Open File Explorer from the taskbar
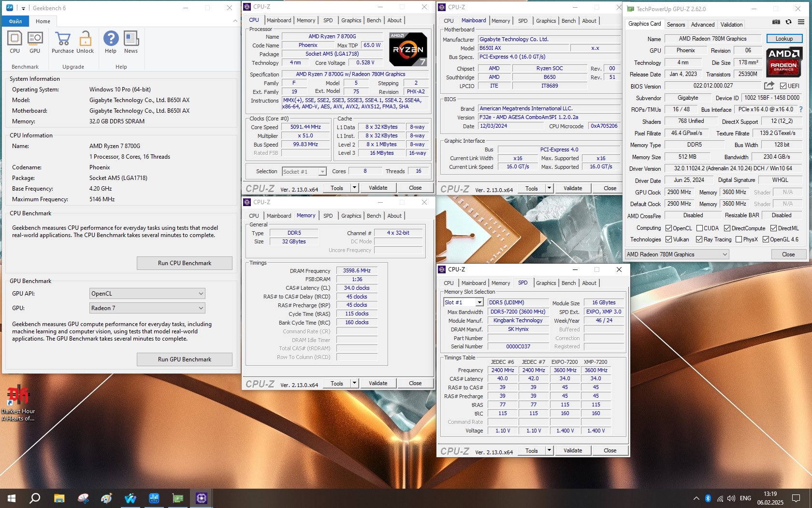Screen dimensions: 812x508 pyautogui.click(x=59, y=498)
